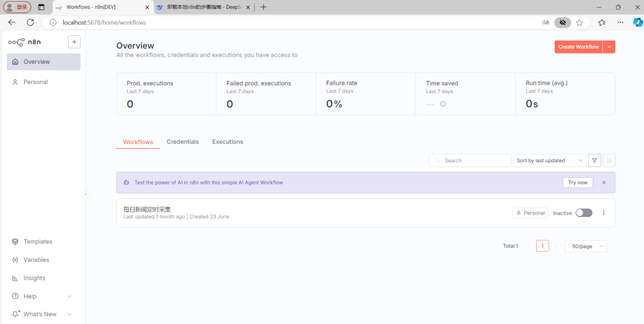Close the DeepSeek browser tab
Screen dimensions: 644x324
tap(247, 7)
